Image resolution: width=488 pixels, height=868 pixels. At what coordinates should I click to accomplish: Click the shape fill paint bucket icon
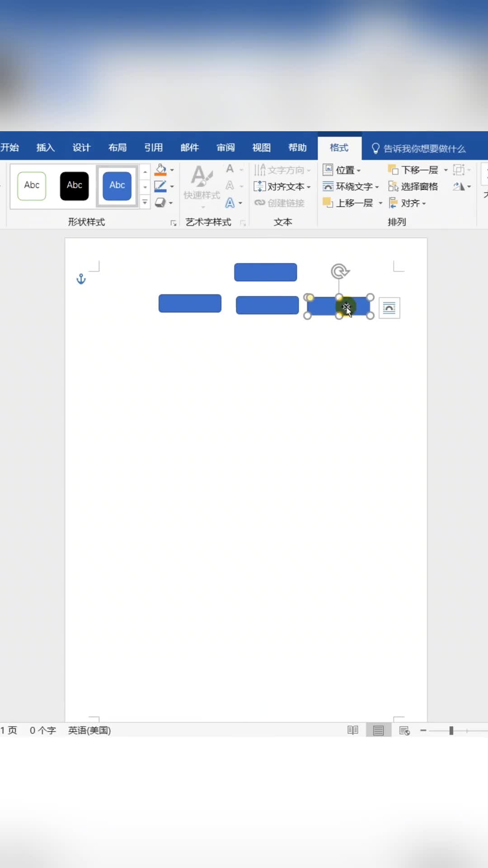pos(160,170)
